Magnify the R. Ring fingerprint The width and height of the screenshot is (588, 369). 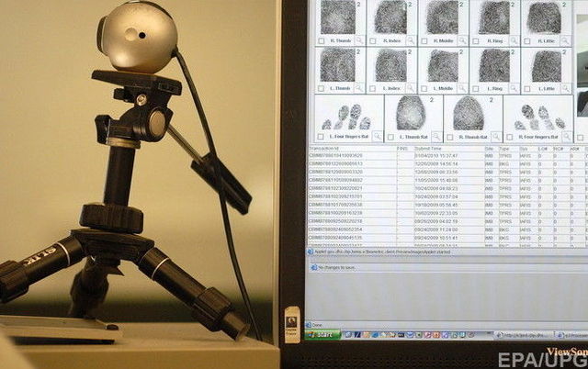514,40
